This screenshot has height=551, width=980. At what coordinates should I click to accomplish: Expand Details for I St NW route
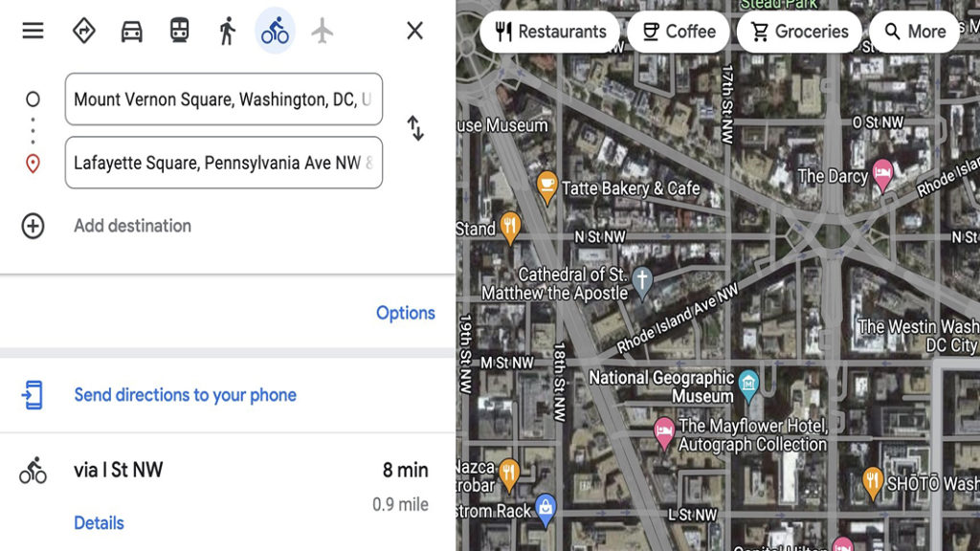coord(99,523)
